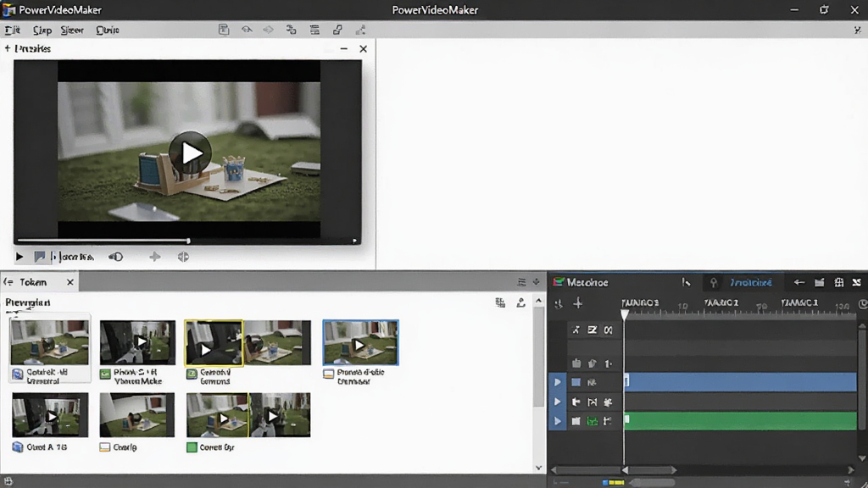Close the Token tab
This screenshot has height=488, width=868.
pos(70,282)
